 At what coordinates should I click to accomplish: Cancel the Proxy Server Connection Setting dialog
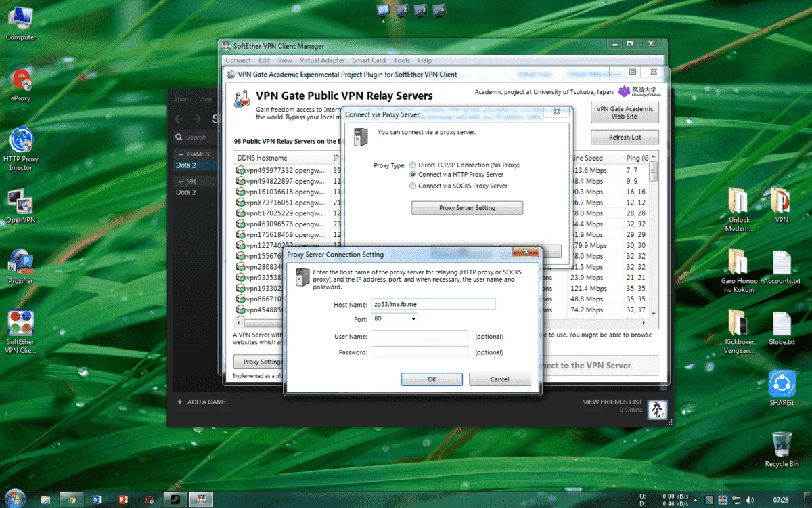[499, 379]
